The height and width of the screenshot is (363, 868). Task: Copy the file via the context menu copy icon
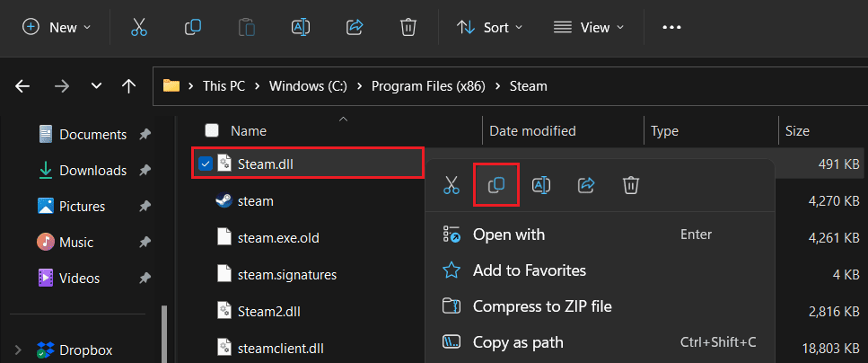[496, 185]
